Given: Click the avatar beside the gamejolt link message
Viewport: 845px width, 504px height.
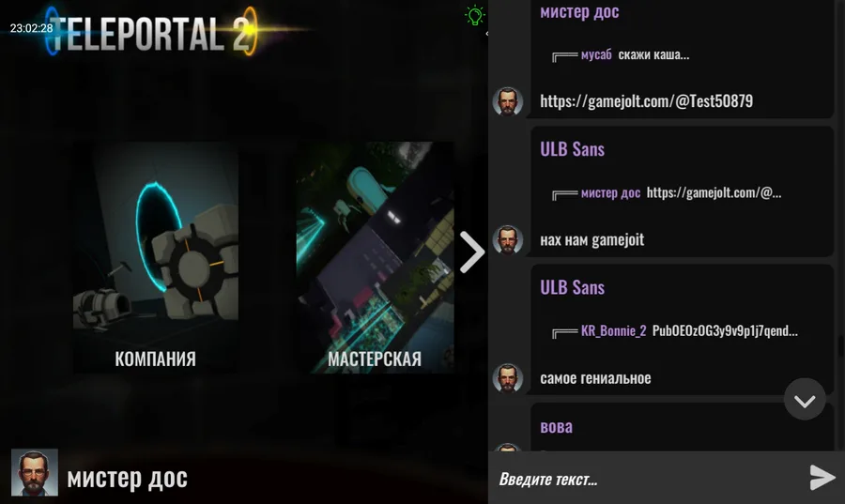Looking at the screenshot, I should point(508,101).
